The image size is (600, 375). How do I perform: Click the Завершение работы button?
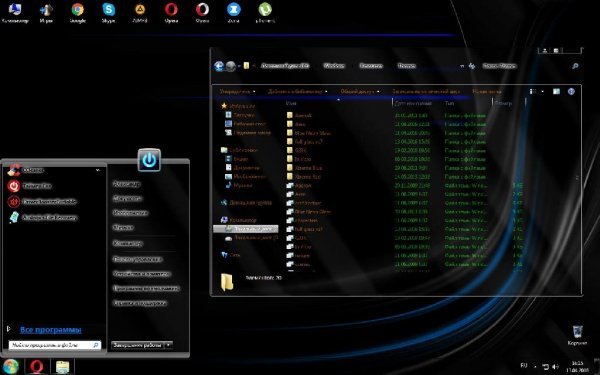click(137, 345)
